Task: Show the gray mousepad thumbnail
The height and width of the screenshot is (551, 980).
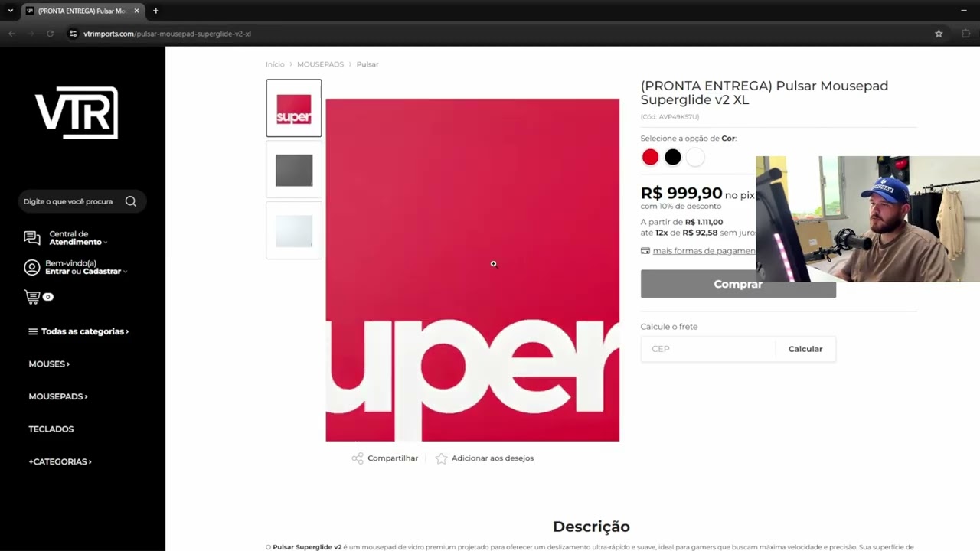Action: (x=294, y=170)
